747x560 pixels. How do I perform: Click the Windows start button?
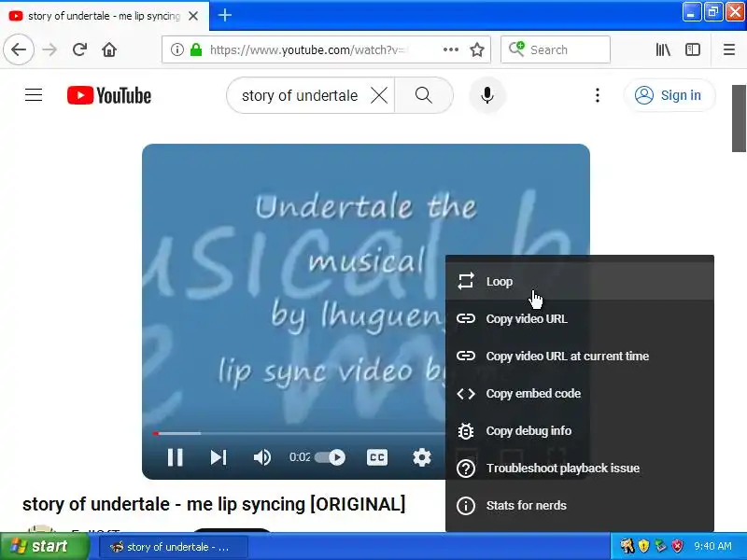(44, 546)
